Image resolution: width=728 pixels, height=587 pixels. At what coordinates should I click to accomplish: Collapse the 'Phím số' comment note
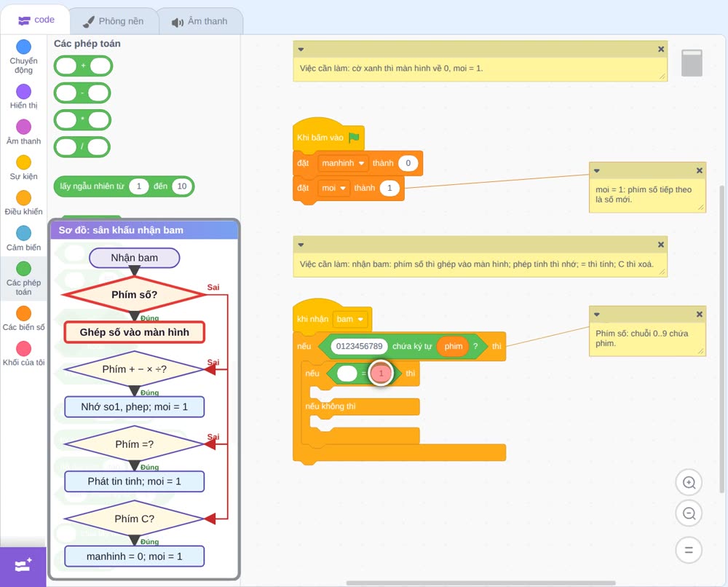tap(597, 315)
